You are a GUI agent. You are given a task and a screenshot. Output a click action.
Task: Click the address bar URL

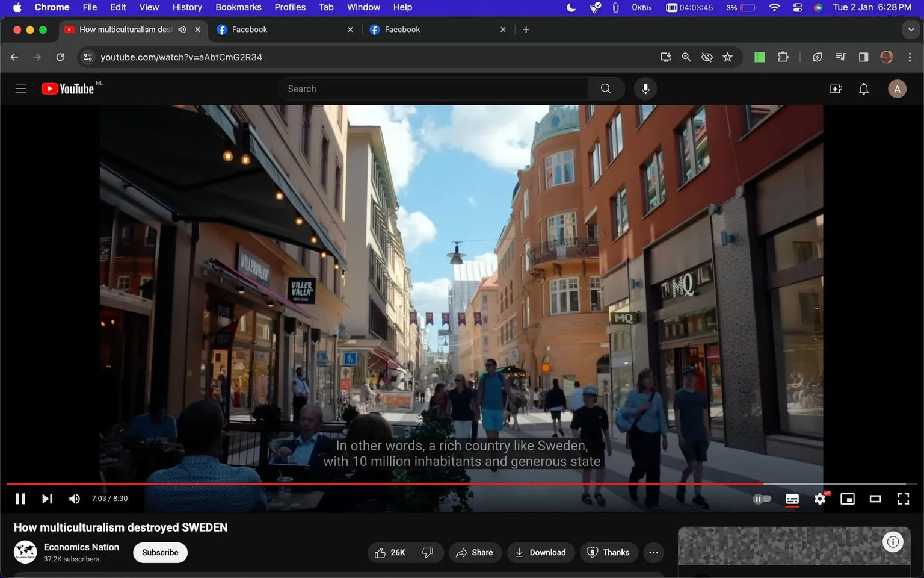pyautogui.click(x=181, y=57)
